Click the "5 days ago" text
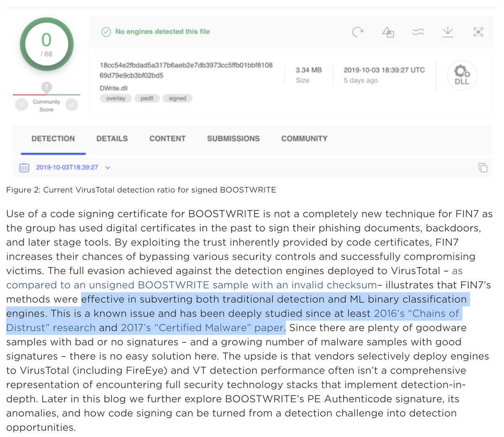This screenshot has height=437, width=504. [361, 81]
